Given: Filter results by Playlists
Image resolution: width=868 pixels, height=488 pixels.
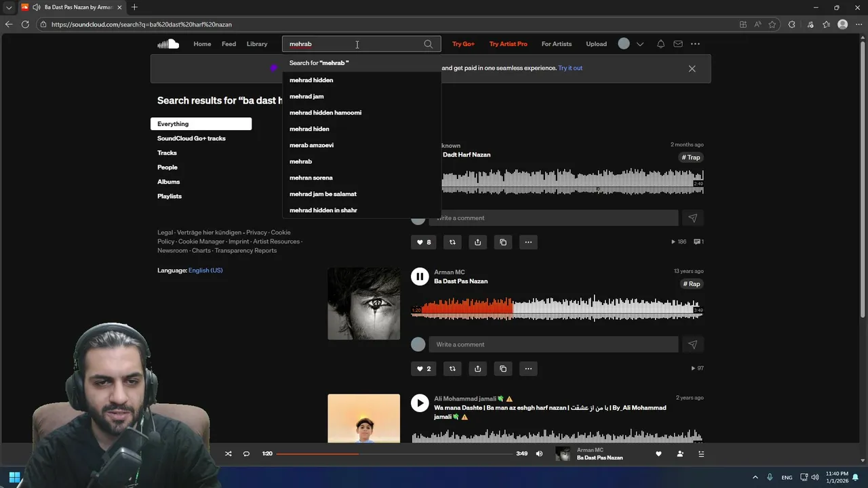Looking at the screenshot, I should pyautogui.click(x=170, y=197).
